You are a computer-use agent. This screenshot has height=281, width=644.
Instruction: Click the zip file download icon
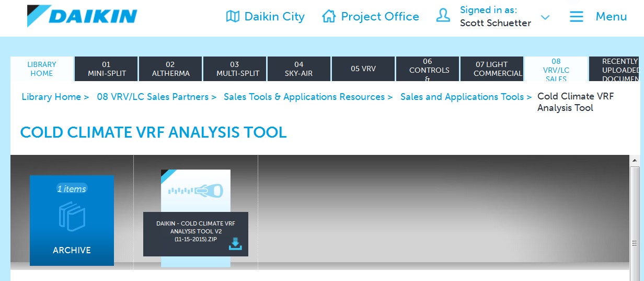click(235, 244)
